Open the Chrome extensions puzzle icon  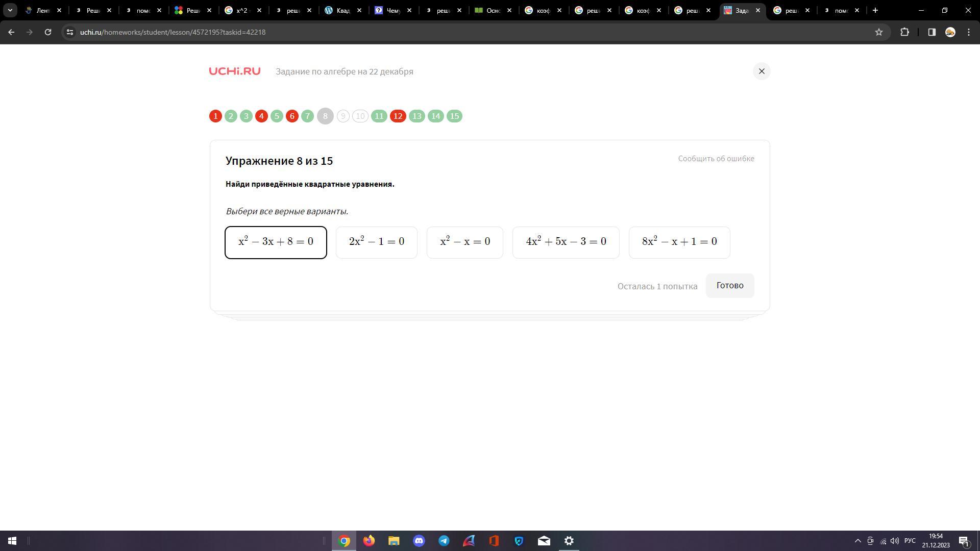[904, 32]
